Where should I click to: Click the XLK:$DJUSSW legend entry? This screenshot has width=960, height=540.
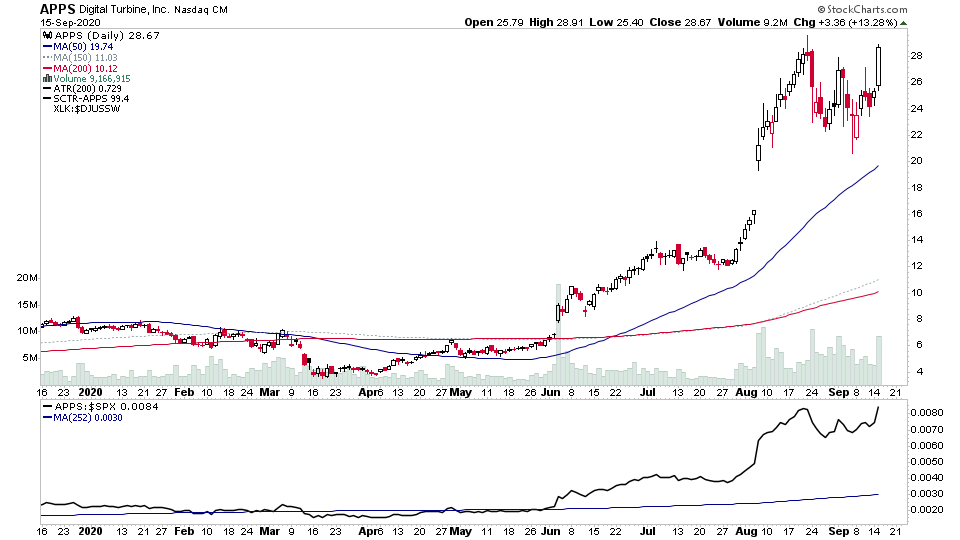tap(87, 109)
